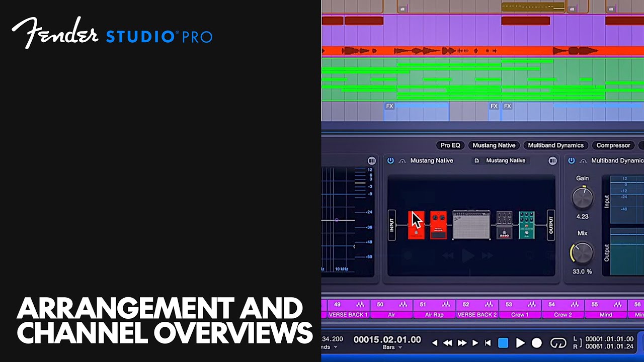Click the 00015.02.01.00 position display
The height and width of the screenshot is (362, 644).
tap(387, 339)
